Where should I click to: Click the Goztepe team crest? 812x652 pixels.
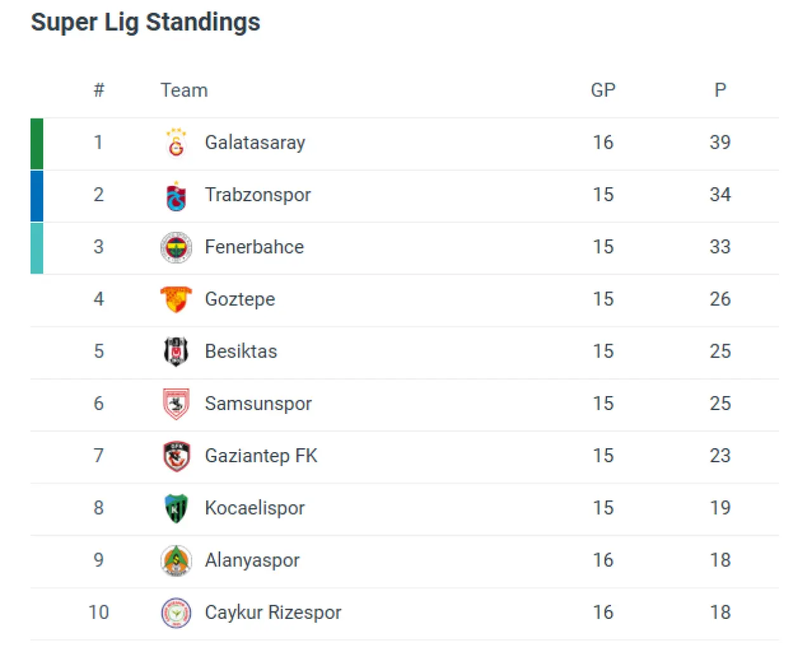(x=176, y=299)
